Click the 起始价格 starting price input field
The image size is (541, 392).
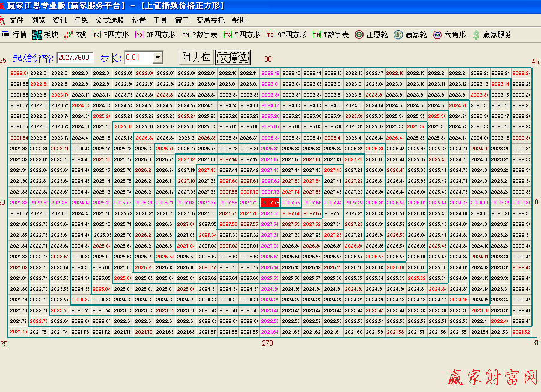[x=75, y=58]
